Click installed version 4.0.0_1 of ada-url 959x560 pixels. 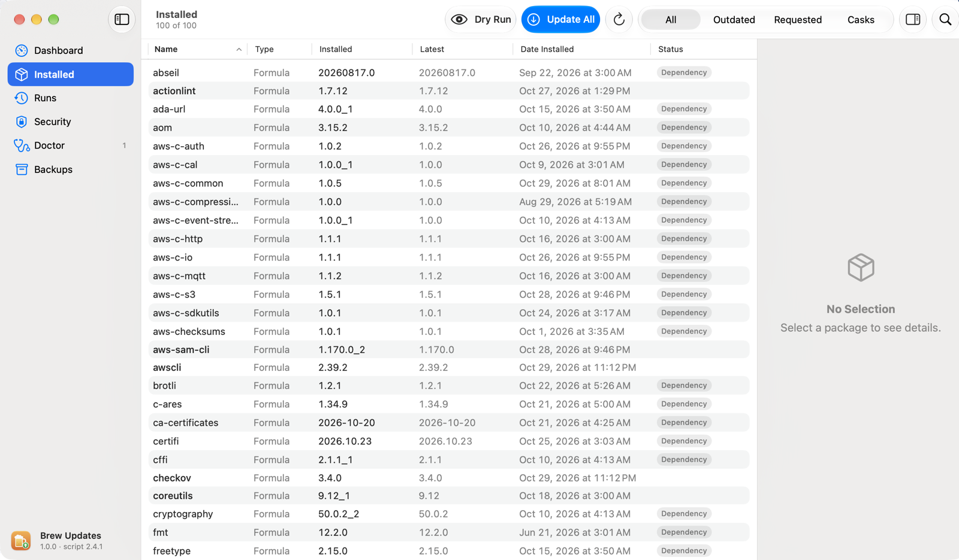pos(336,109)
